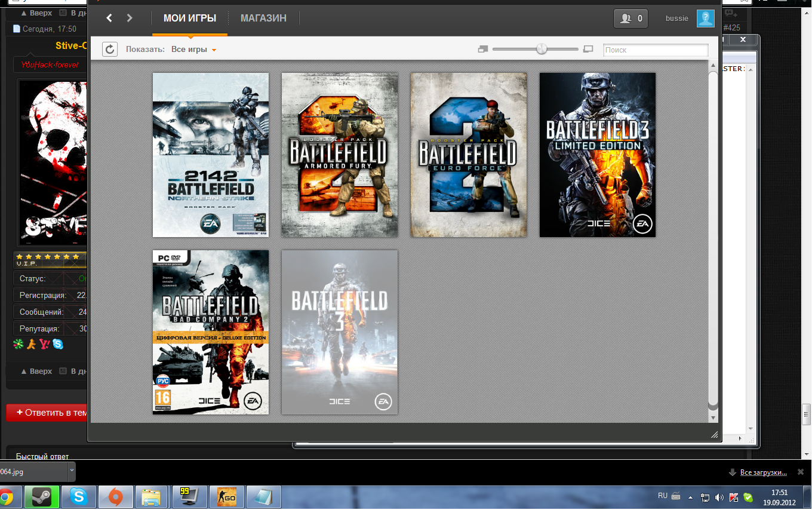Click the Yahoo messenger icon in profile
This screenshot has width=812, height=510.
click(45, 344)
